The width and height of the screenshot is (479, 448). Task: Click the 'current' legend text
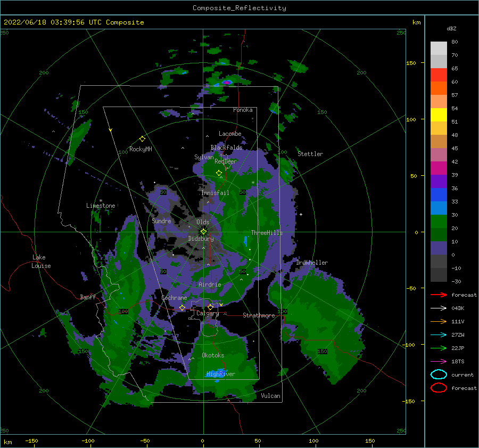point(463,374)
